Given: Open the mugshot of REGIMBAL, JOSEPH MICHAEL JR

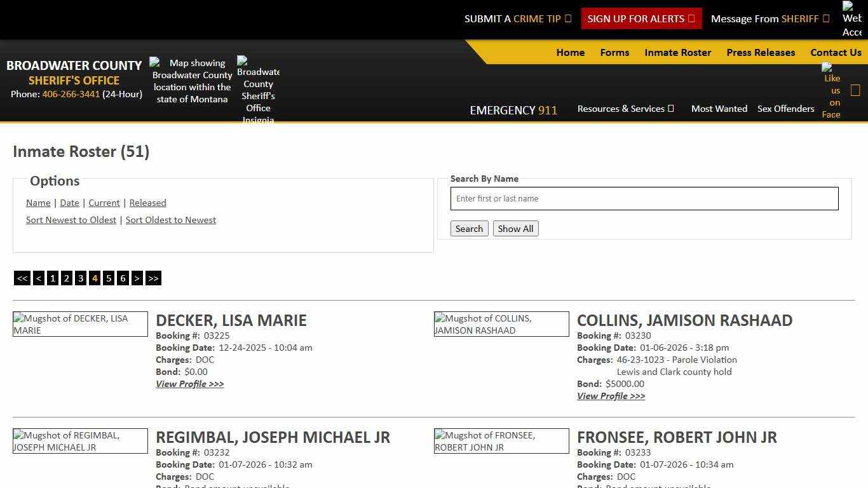Looking at the screenshot, I should pyautogui.click(x=80, y=441).
